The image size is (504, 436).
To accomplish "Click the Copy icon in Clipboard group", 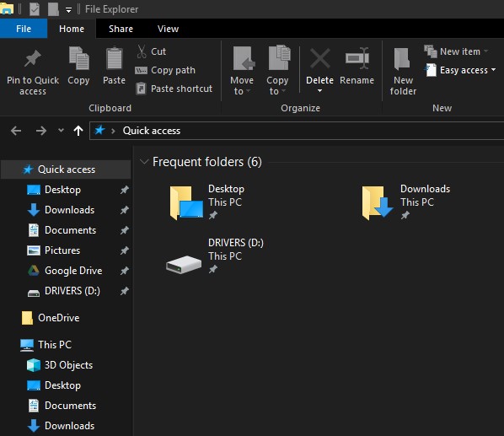I will (78, 58).
